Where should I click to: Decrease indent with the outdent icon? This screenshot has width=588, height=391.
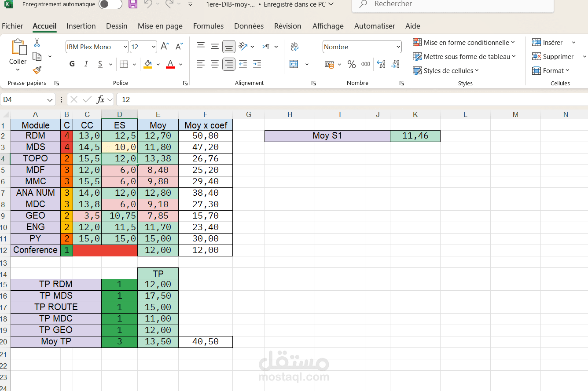pos(243,64)
